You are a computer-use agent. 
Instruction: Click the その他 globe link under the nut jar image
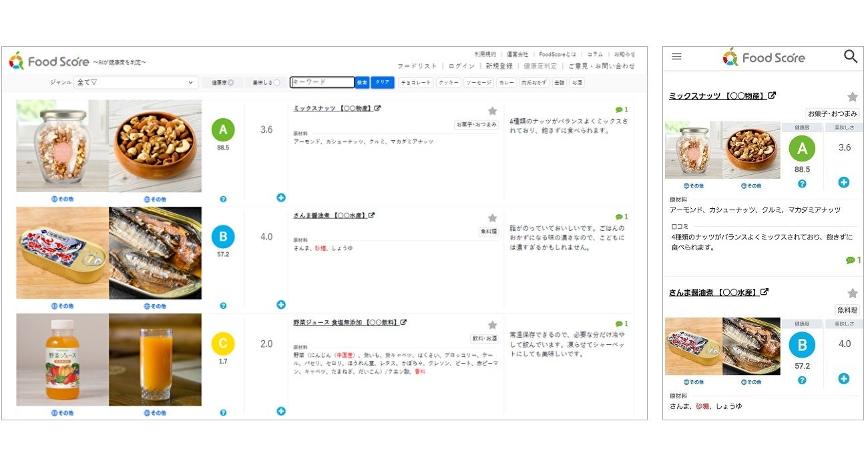click(62, 199)
